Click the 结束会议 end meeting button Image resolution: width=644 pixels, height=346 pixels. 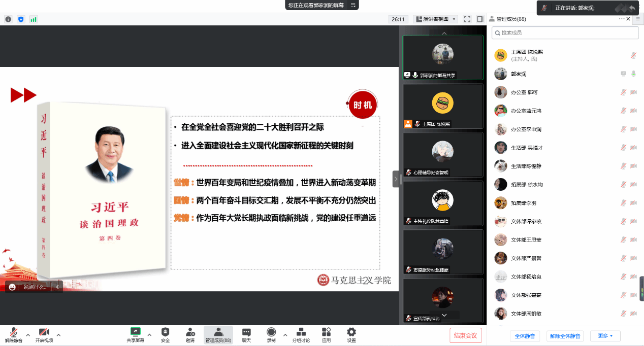465,335
